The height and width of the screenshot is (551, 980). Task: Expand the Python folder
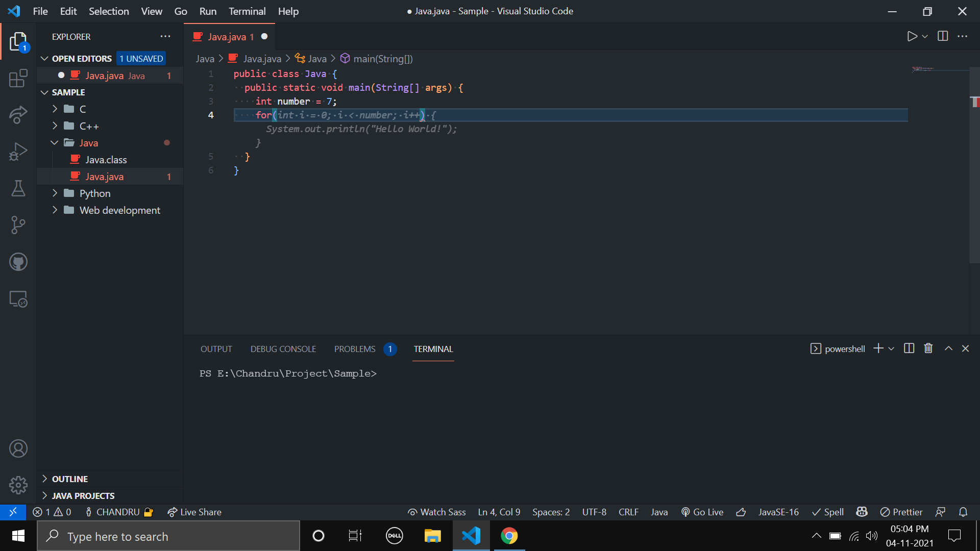click(110, 193)
